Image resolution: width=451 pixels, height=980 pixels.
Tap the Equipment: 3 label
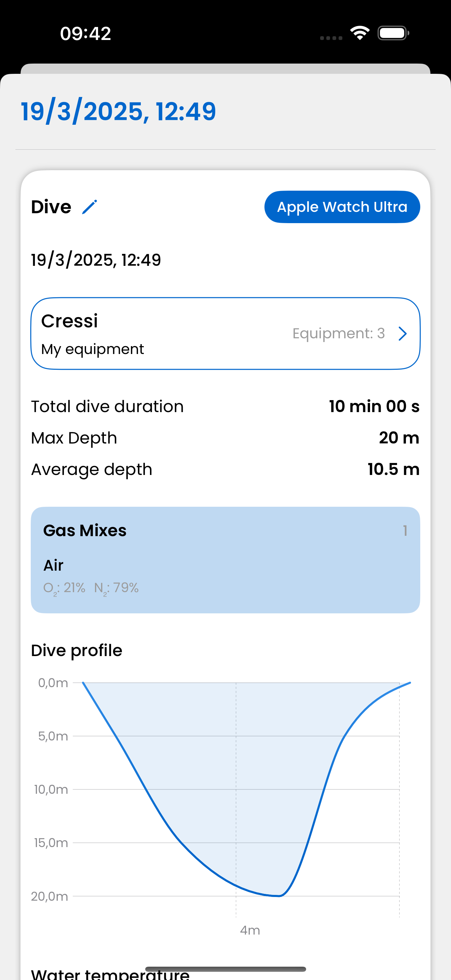click(339, 333)
